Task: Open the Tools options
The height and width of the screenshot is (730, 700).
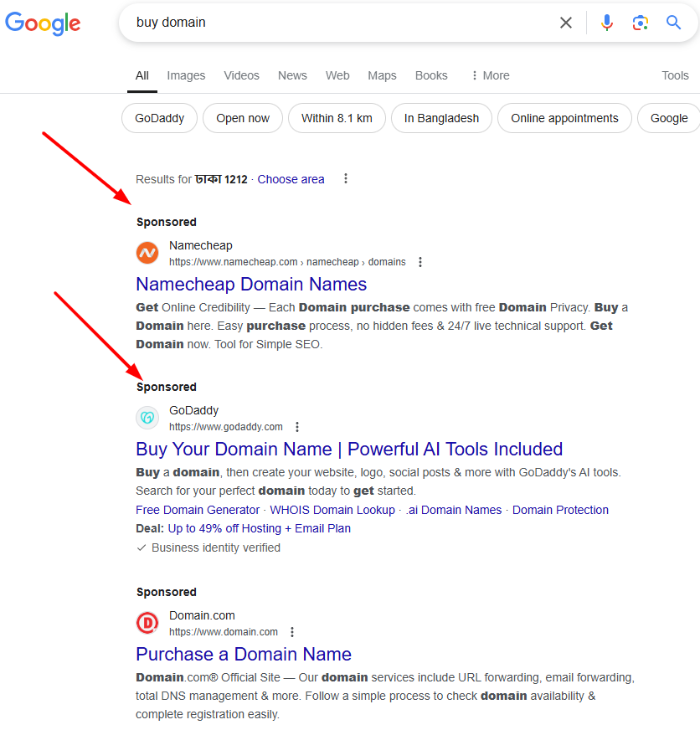Action: [x=675, y=75]
